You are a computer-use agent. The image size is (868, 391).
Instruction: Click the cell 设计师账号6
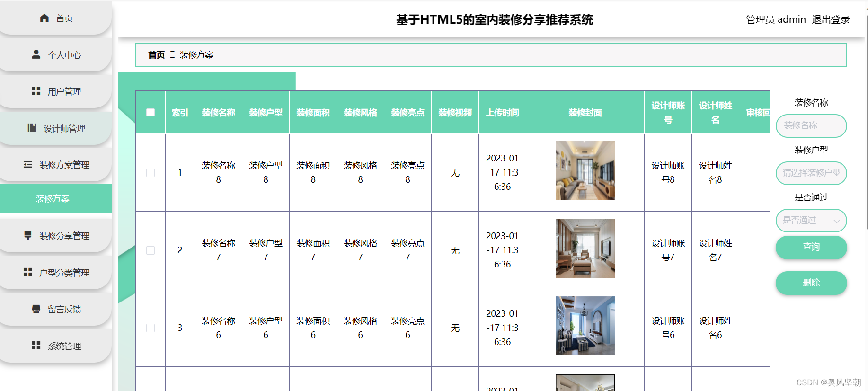pos(668,328)
